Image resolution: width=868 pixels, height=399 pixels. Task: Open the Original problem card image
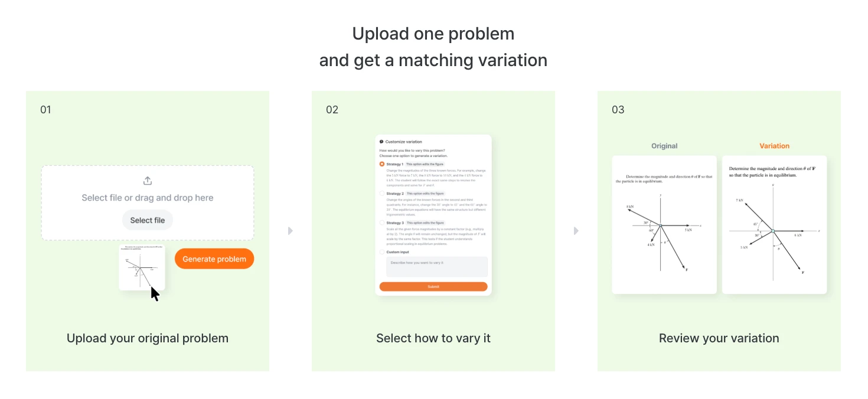click(664, 224)
